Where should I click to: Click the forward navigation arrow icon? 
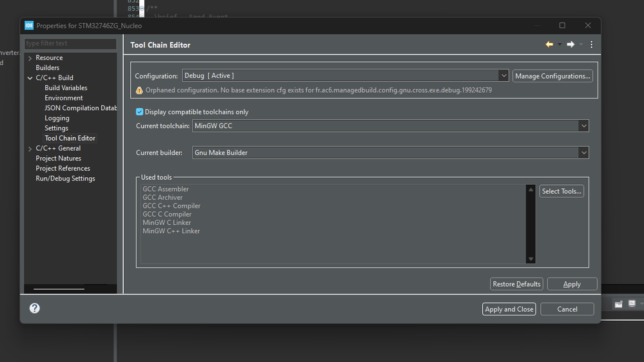(571, 44)
